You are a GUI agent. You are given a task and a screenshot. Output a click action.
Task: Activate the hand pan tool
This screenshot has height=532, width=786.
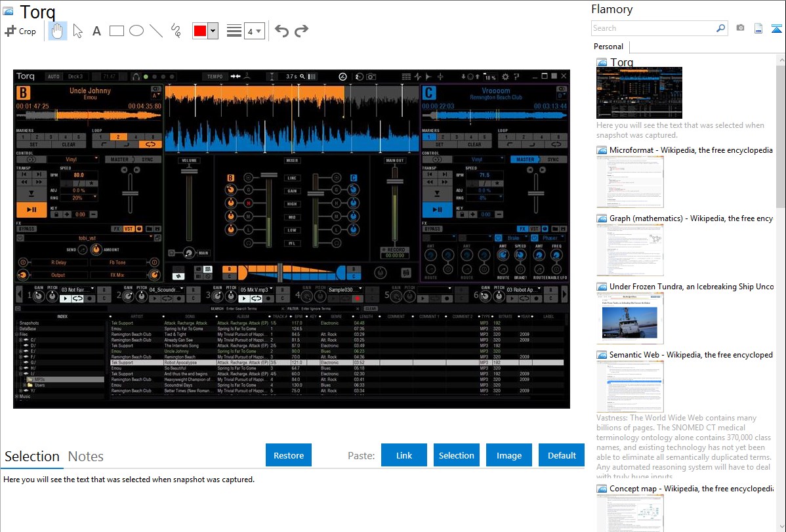pos(57,31)
